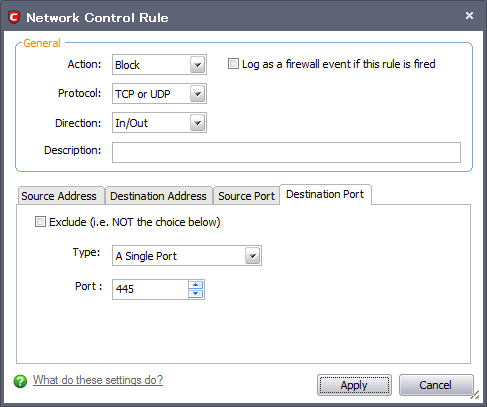This screenshot has height=407, width=487.
Task: Enable Log as a firewall event checkbox
Action: point(233,64)
